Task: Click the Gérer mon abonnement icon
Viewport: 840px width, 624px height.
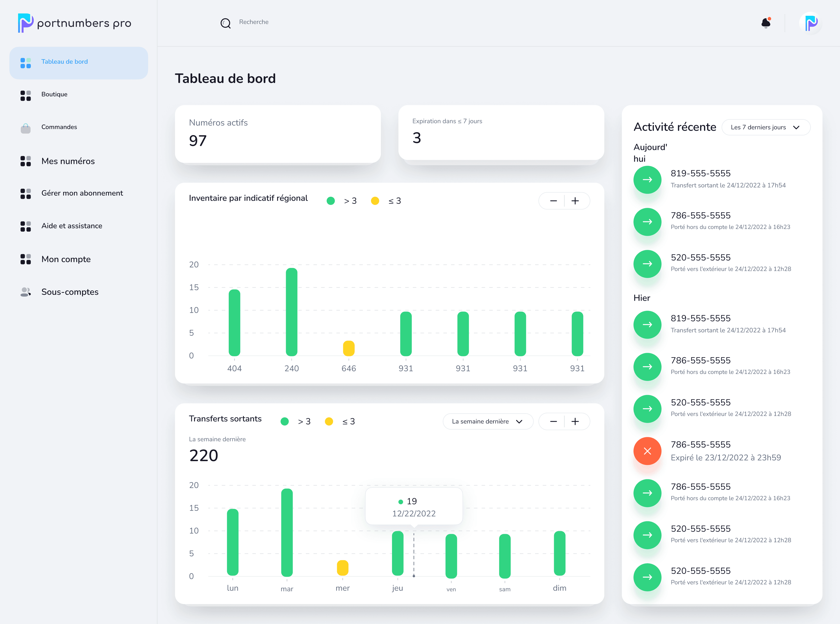Action: click(x=26, y=194)
